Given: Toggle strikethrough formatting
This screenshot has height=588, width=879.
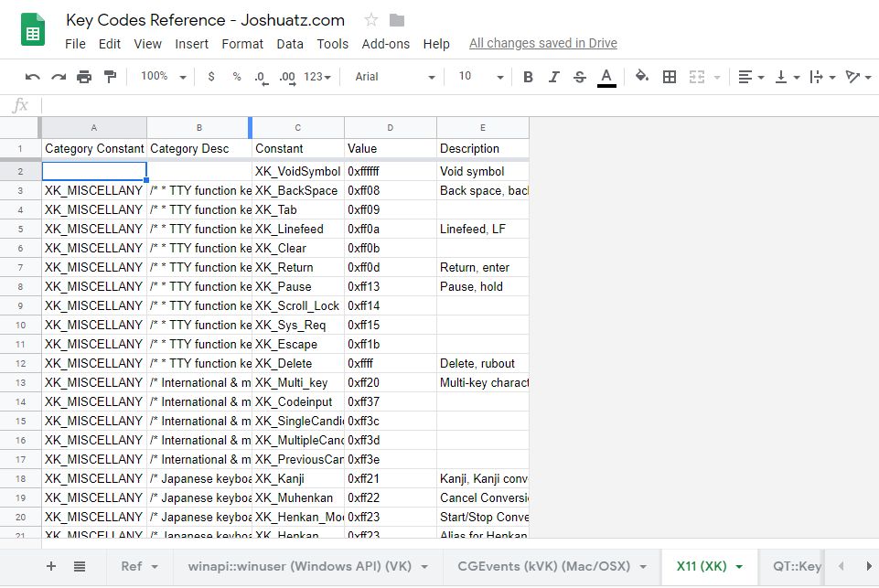Looking at the screenshot, I should click(579, 77).
